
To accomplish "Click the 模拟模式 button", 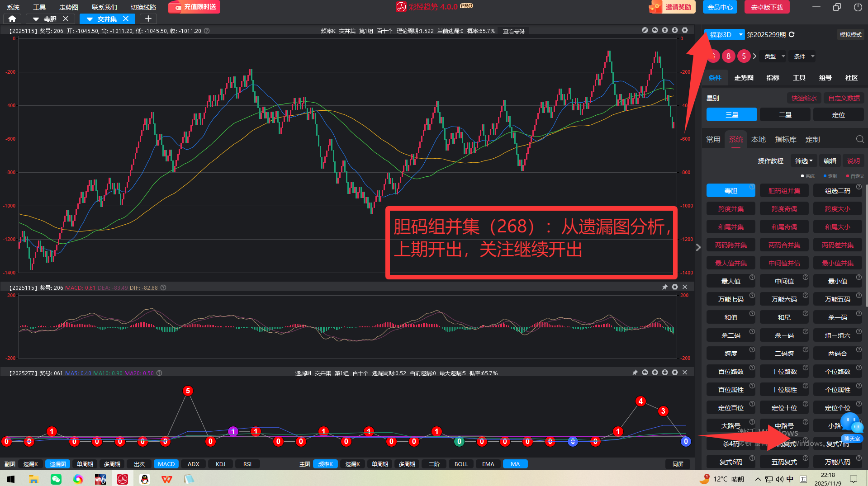I will click(x=850, y=35).
